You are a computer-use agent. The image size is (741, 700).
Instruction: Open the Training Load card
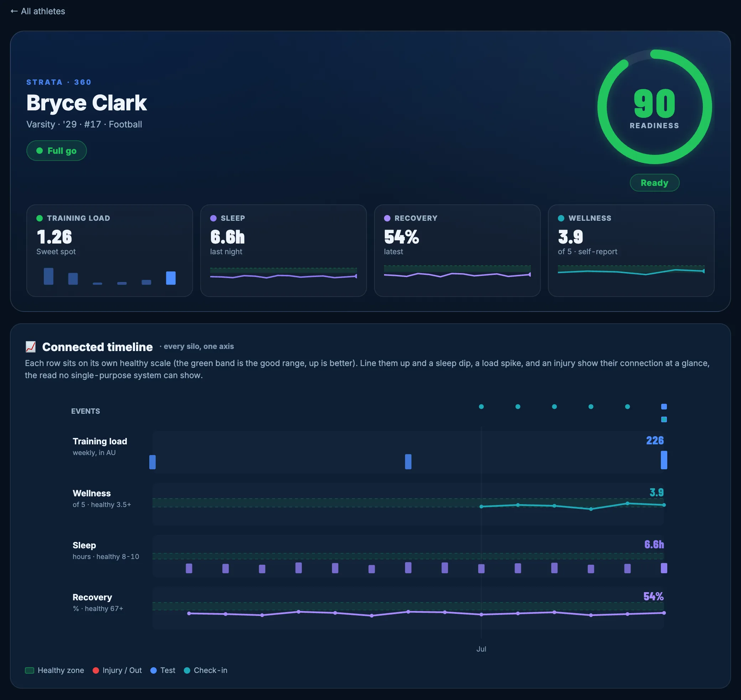click(110, 250)
